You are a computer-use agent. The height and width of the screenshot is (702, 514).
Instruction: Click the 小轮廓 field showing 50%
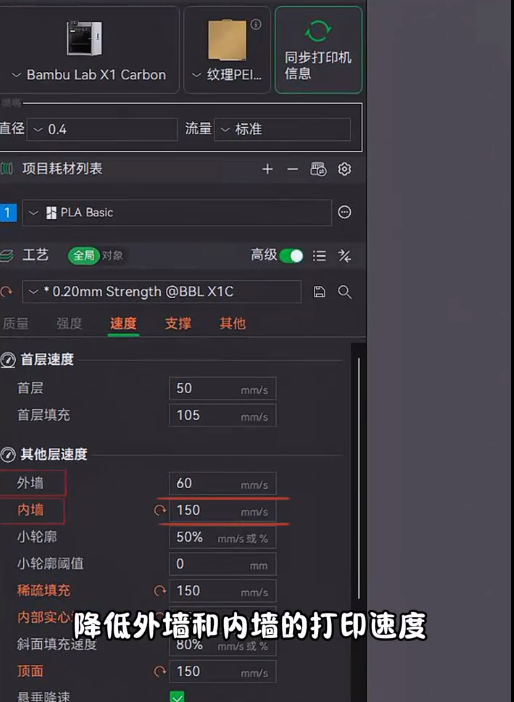(223, 537)
